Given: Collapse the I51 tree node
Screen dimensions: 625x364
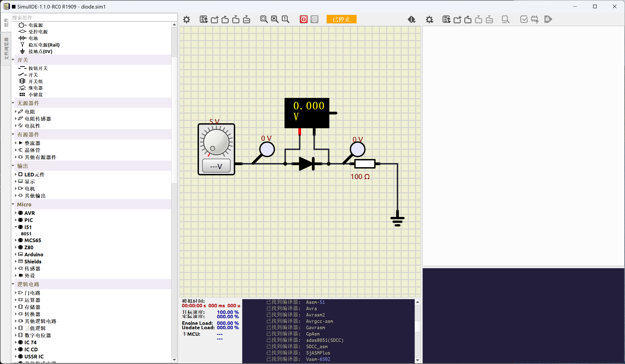Looking at the screenshot, I should tap(16, 227).
